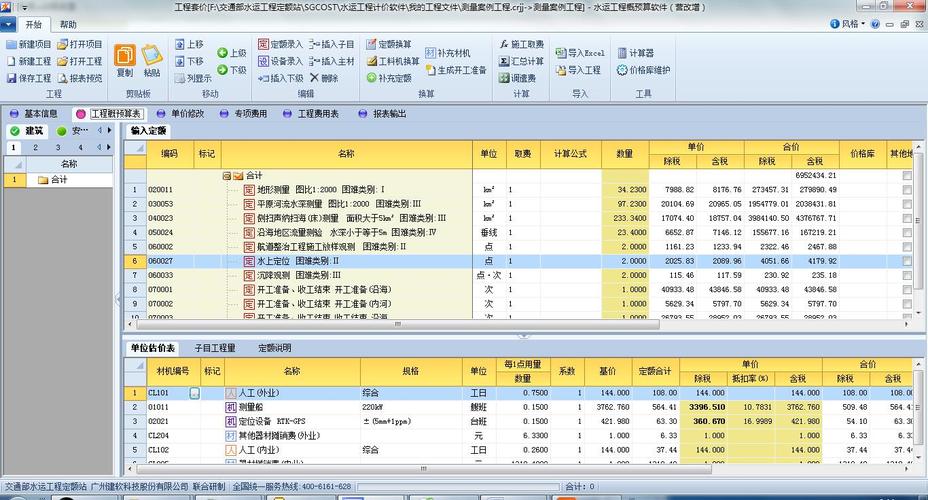Click the large 复制 copy icon
The width and height of the screenshot is (928, 500).
tap(125, 56)
